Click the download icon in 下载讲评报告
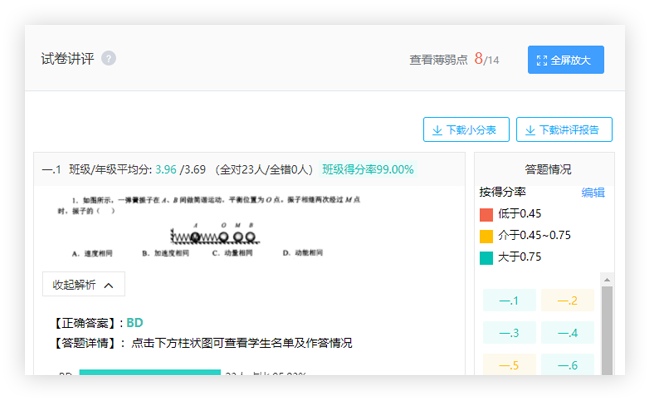 click(528, 130)
